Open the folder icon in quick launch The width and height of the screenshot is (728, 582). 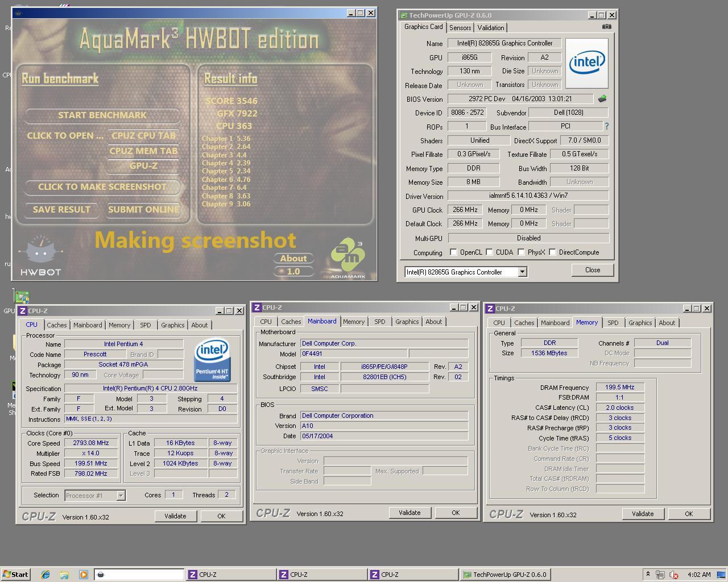click(64, 575)
